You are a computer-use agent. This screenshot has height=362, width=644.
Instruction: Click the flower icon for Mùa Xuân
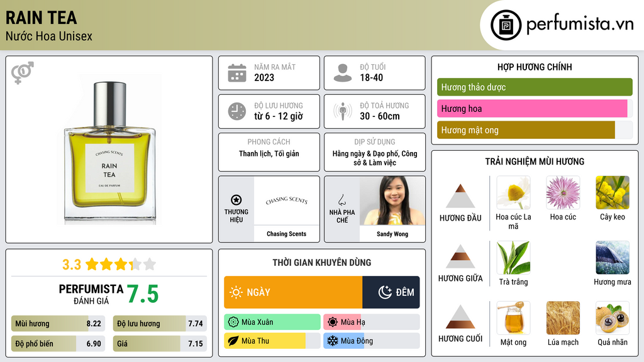click(233, 322)
